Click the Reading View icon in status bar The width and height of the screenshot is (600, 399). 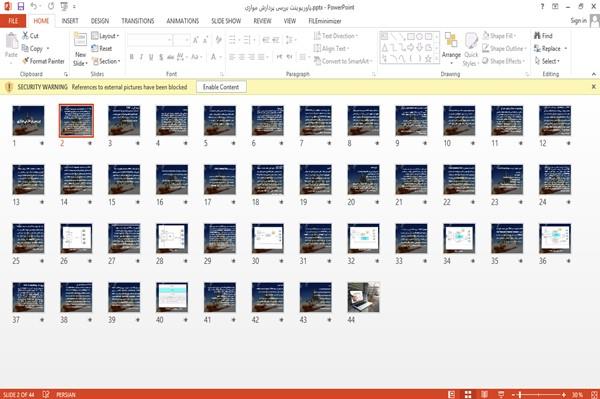pyautogui.click(x=484, y=394)
